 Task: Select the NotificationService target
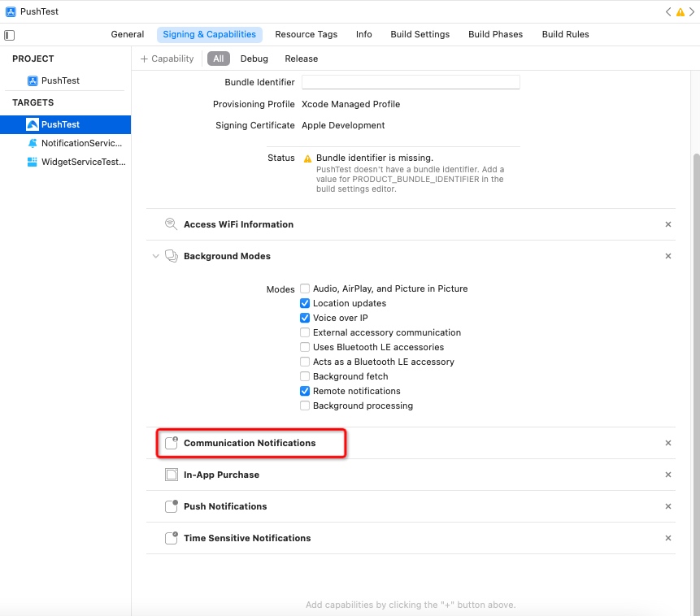click(75, 143)
